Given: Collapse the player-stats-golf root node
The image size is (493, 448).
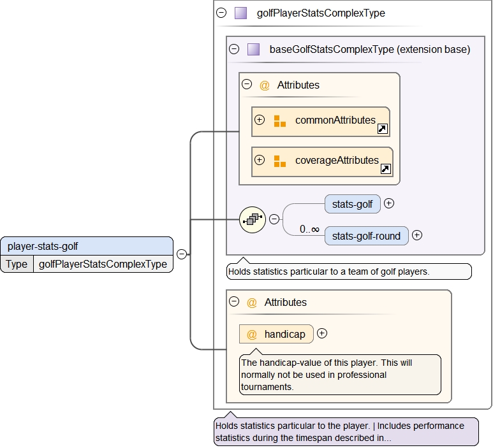Looking at the screenshot, I should (x=182, y=254).
